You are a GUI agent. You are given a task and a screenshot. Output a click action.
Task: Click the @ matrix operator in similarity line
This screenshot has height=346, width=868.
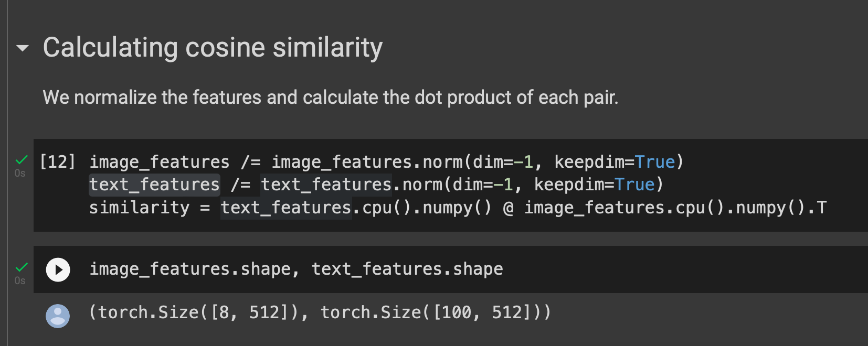tap(508, 208)
